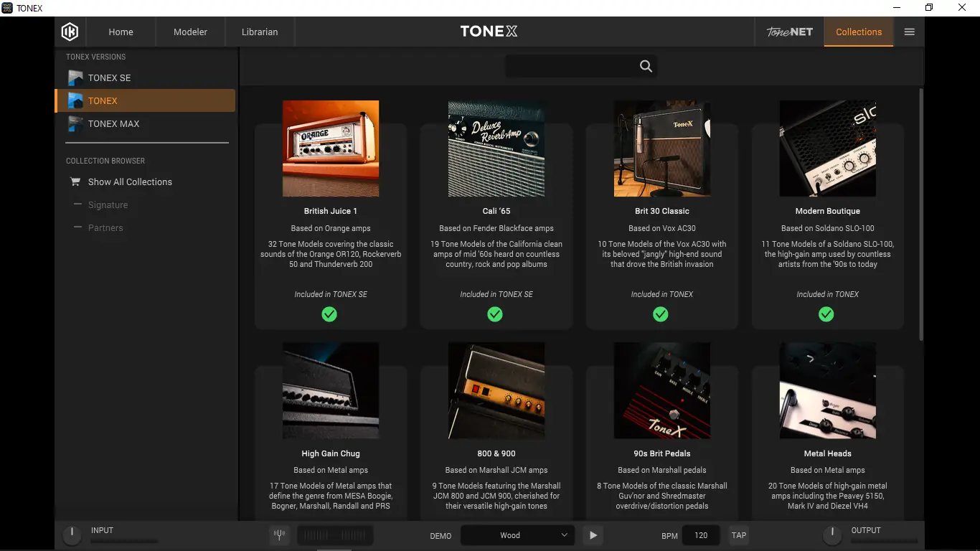Select the tuner icon in the bottom bar

(x=279, y=534)
